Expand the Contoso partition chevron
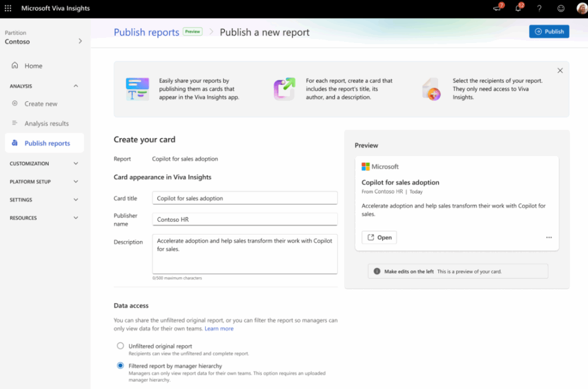The width and height of the screenshot is (588, 389). (x=80, y=41)
